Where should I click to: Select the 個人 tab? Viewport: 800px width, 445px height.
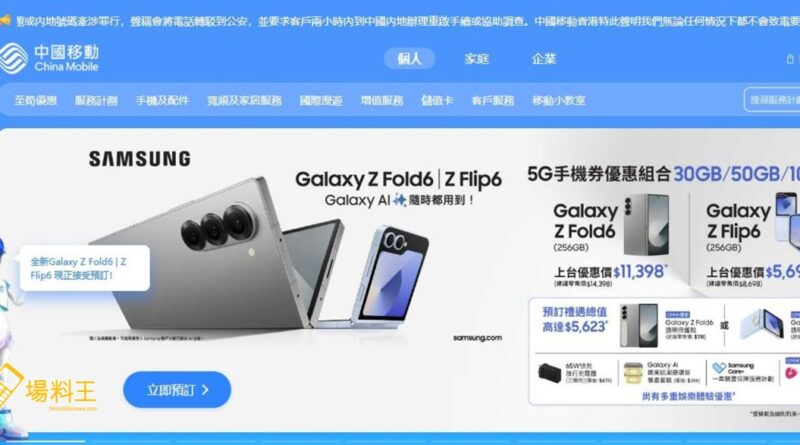409,59
